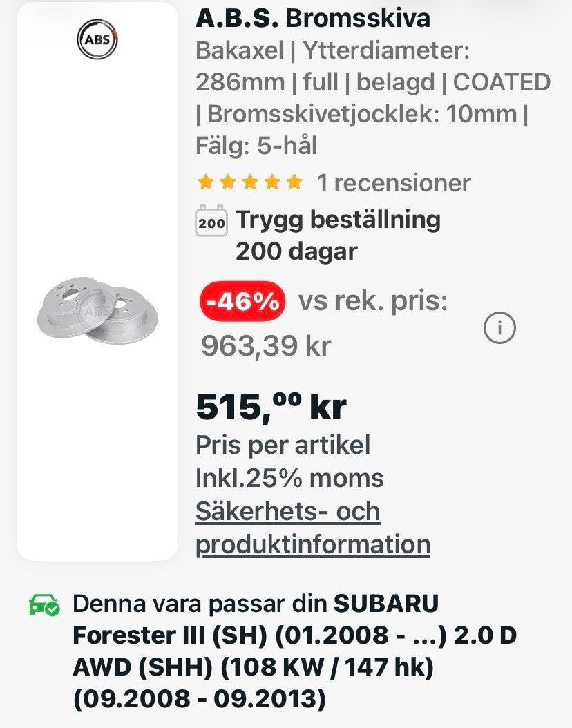The height and width of the screenshot is (728, 572).
Task: Click the 515,00 kr current price
Action: click(x=271, y=408)
